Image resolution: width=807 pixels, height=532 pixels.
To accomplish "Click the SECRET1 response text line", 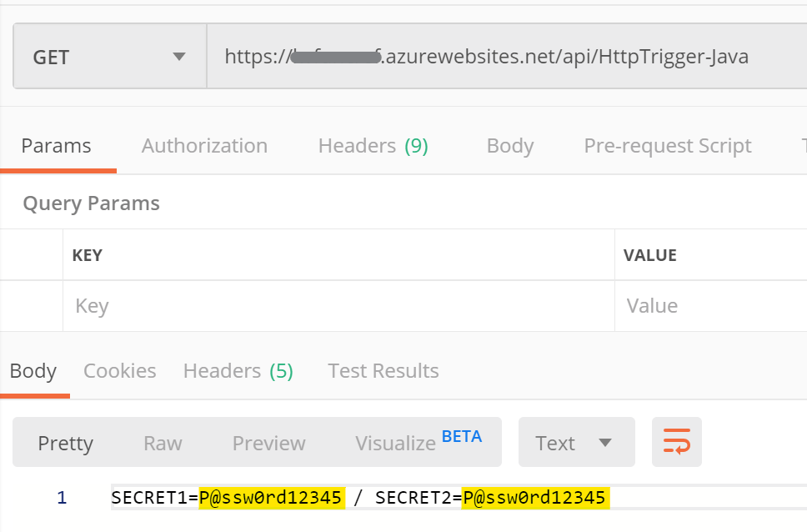I will coord(358,499).
